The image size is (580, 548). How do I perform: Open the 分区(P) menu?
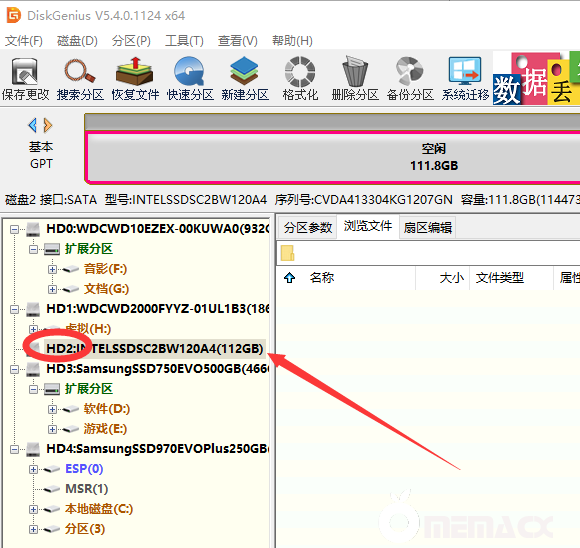(x=131, y=41)
